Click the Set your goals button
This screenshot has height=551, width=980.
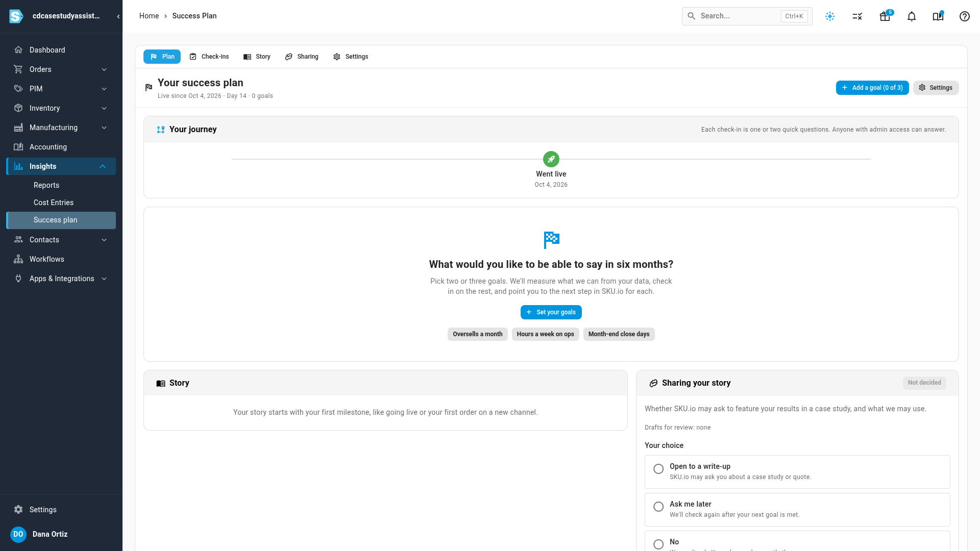tap(551, 312)
